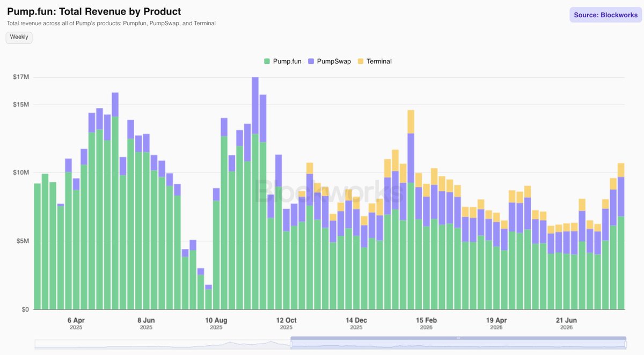Open the Weekly interval selector
The image size is (644, 355).
point(19,38)
